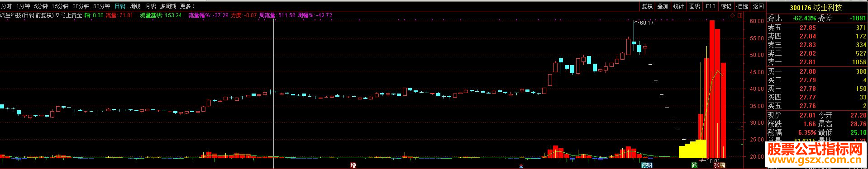Image resolution: width=868 pixels, height=169 pixels.
Task: Click the stock title 300176 派生科技
Action: click(x=816, y=8)
